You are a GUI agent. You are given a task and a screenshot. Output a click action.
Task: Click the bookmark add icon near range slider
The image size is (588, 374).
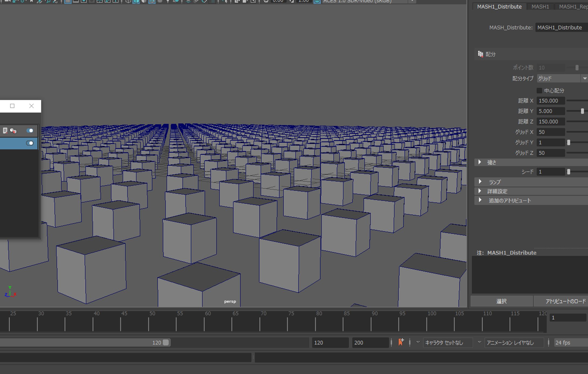[x=401, y=342]
